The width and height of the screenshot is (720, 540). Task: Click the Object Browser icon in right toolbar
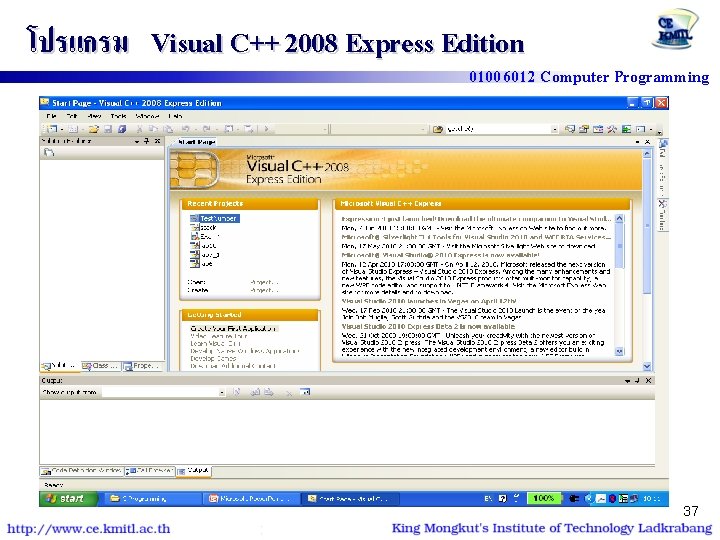[x=598, y=129]
